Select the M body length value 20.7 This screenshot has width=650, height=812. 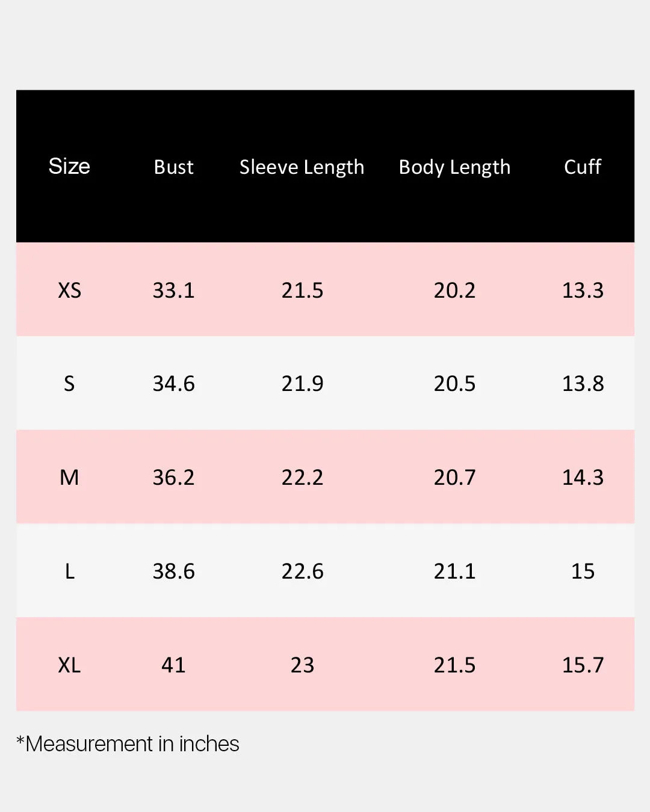pos(454,478)
